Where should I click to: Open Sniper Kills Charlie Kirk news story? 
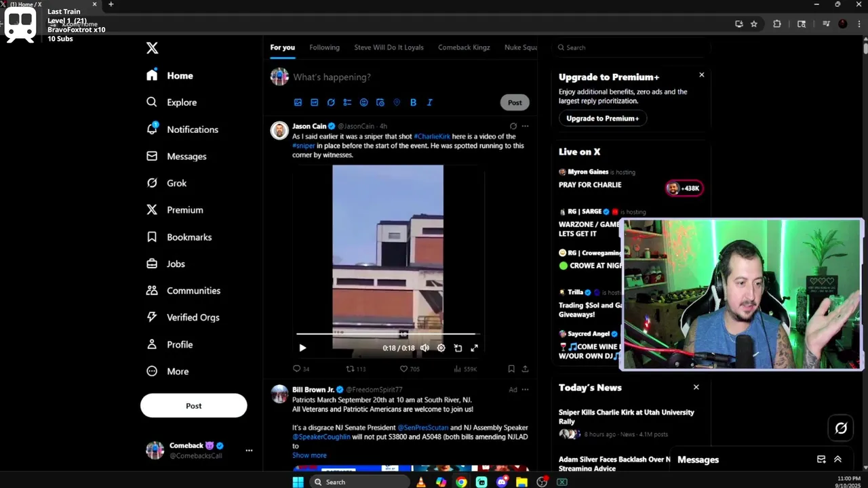click(626, 417)
